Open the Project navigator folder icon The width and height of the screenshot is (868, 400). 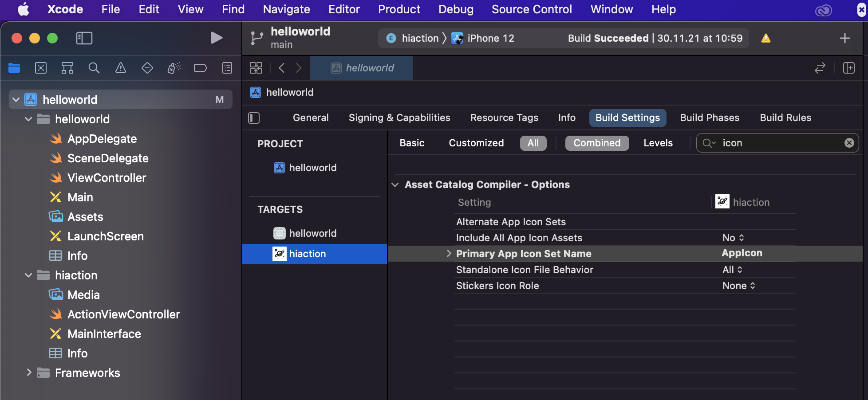point(14,68)
